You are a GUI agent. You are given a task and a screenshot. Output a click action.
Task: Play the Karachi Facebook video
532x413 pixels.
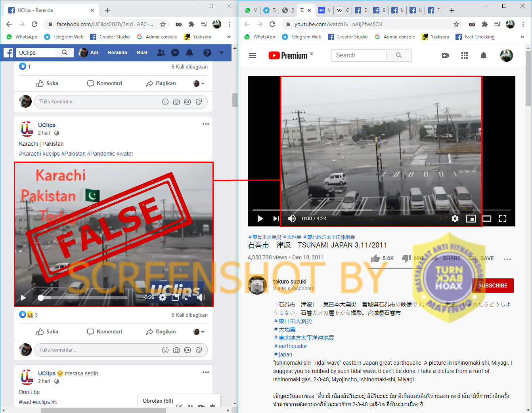tap(23, 298)
